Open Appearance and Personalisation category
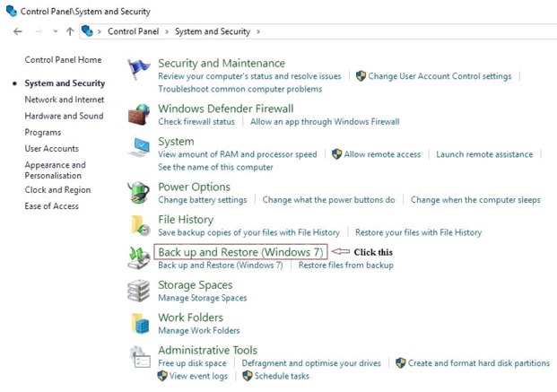 [x=55, y=170]
